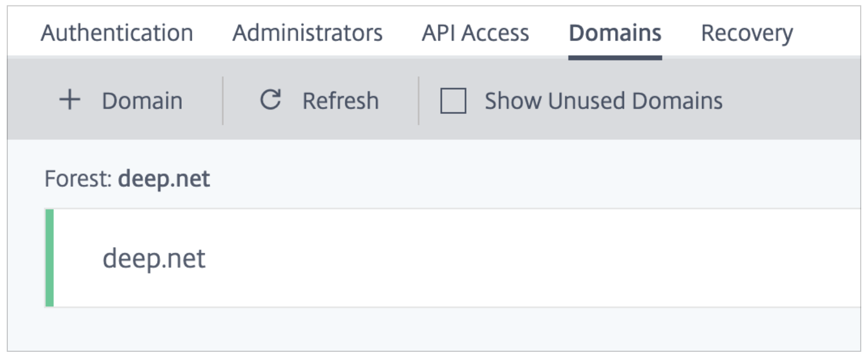Click divider between Domain and Refresh
The image size is (868, 358).
pyautogui.click(x=223, y=101)
